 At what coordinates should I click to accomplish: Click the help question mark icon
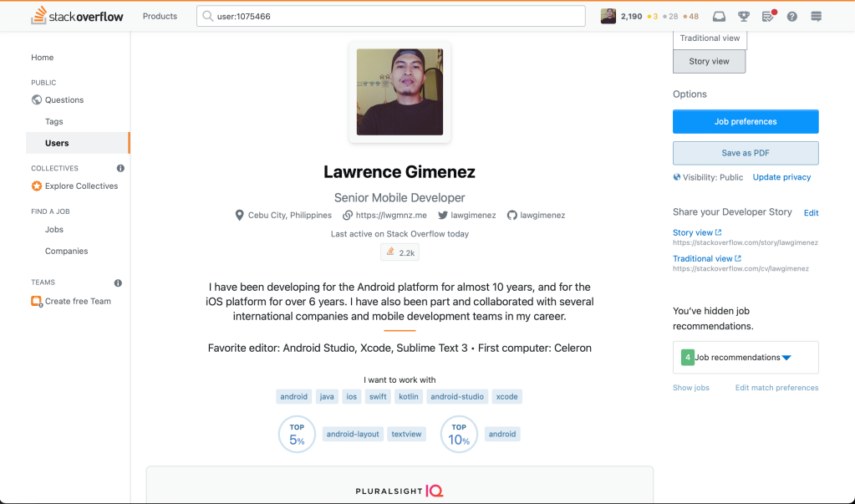pyautogui.click(x=792, y=17)
